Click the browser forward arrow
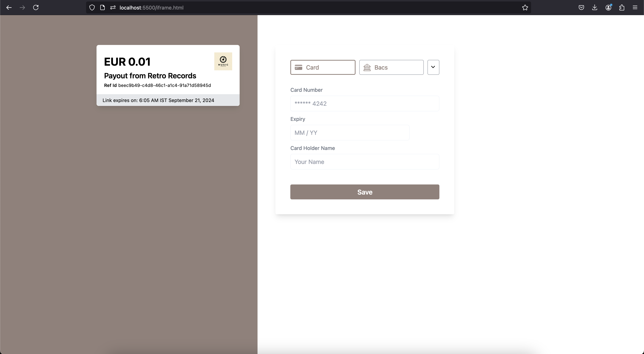 [x=22, y=7]
